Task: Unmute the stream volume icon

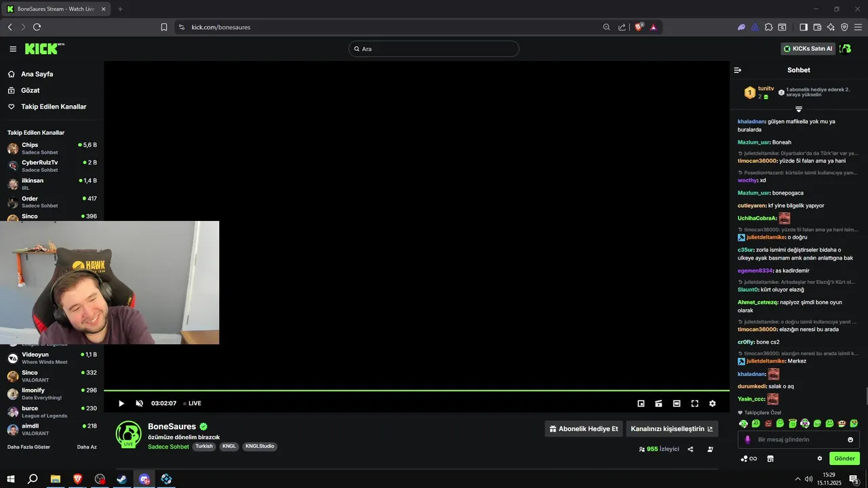Action: (140, 403)
